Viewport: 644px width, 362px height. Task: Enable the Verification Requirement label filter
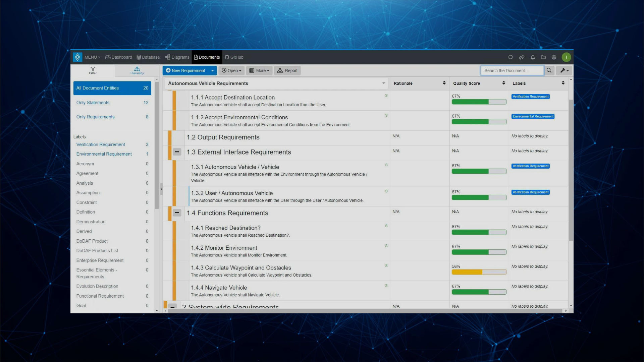[x=101, y=144]
